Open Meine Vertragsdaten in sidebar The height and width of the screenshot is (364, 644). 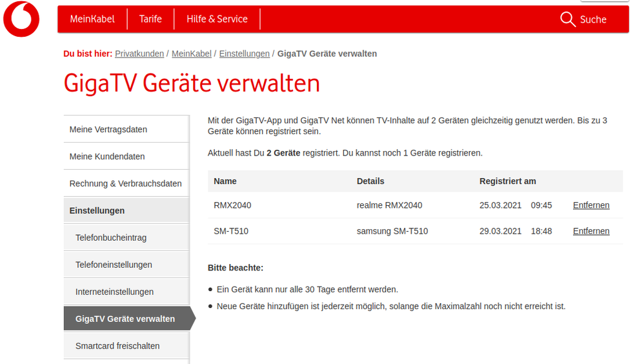click(x=126, y=130)
